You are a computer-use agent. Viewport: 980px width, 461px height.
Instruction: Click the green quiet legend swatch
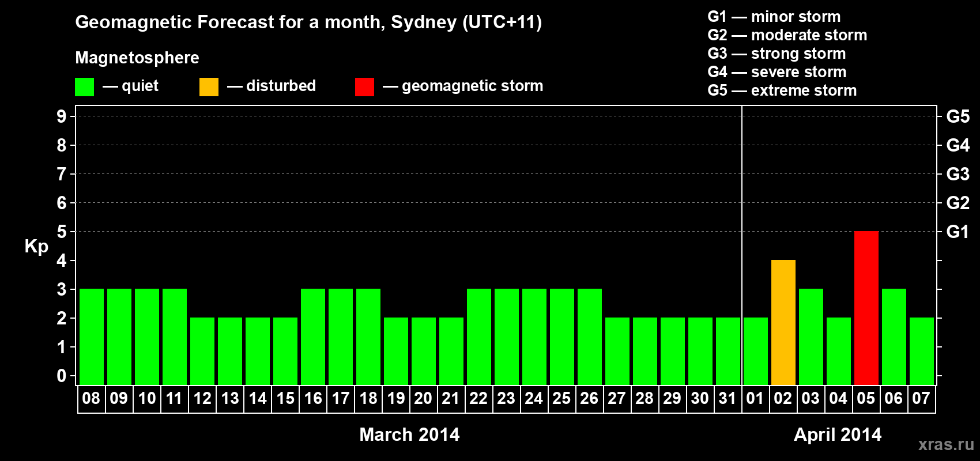[x=84, y=87]
